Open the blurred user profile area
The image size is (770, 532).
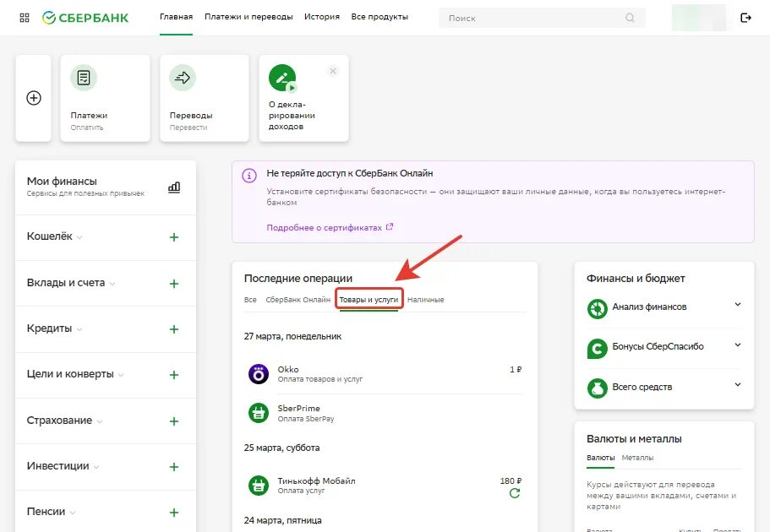(698, 18)
